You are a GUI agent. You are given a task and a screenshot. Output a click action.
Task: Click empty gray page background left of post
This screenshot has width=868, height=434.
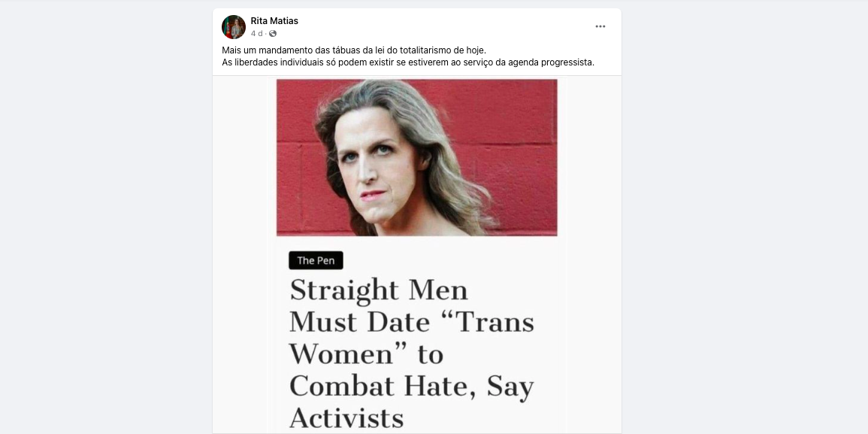click(x=105, y=222)
